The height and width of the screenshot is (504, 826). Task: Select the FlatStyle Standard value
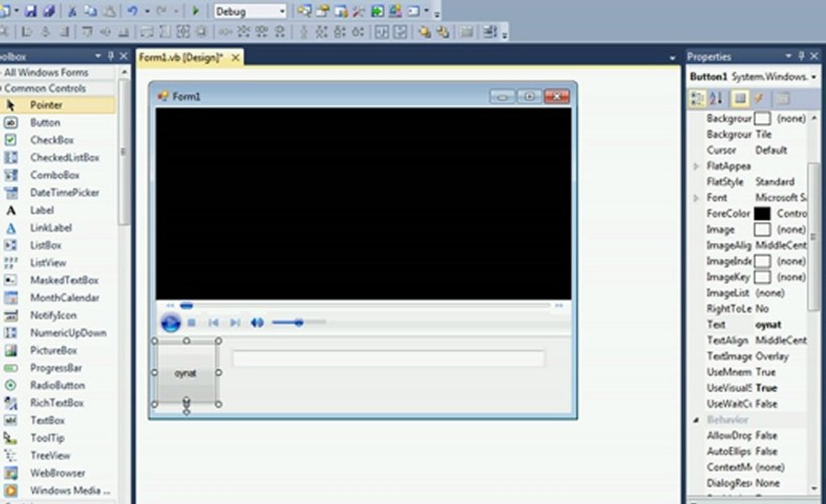[775, 182]
